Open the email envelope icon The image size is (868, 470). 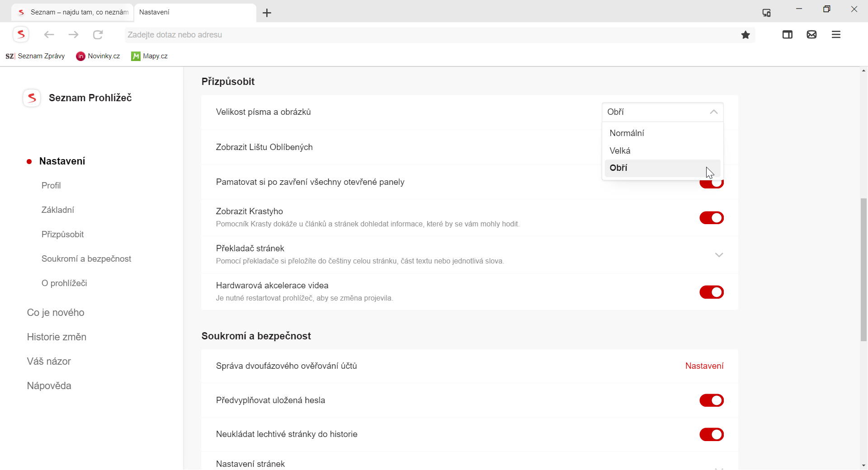click(x=811, y=34)
